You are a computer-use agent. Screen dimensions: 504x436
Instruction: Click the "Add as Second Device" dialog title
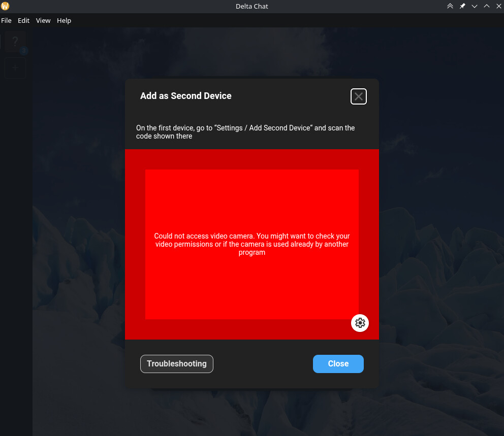186,96
